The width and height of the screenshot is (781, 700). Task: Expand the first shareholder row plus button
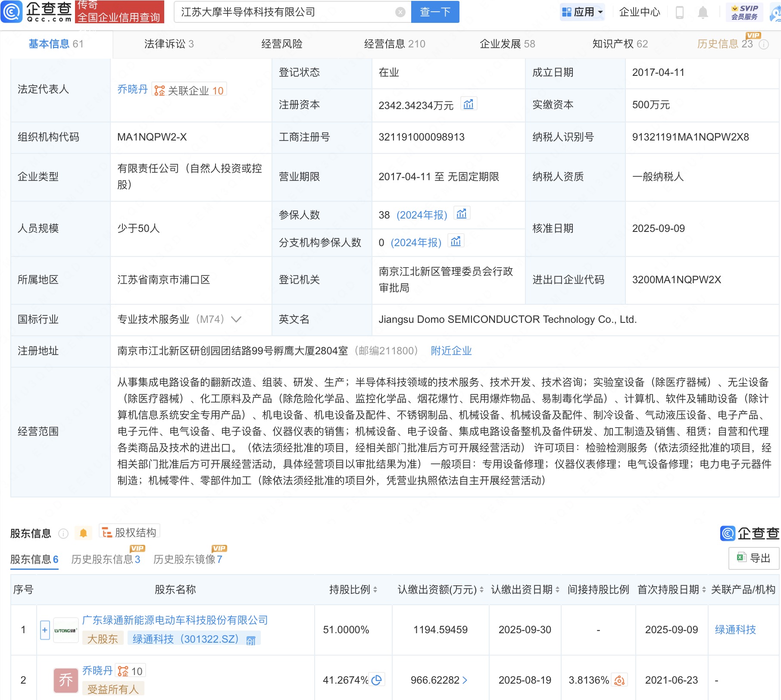click(45, 630)
